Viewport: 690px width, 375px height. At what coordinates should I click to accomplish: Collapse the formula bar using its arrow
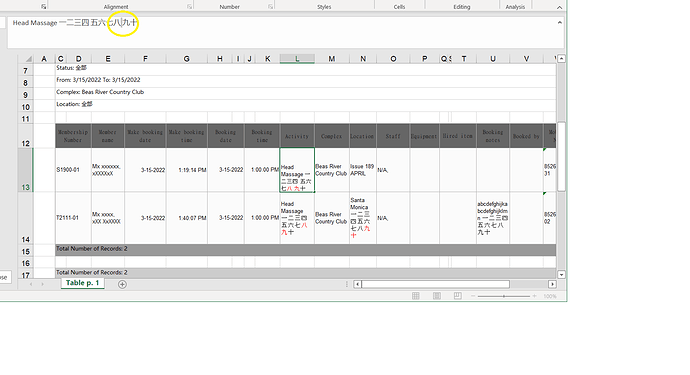[560, 22]
